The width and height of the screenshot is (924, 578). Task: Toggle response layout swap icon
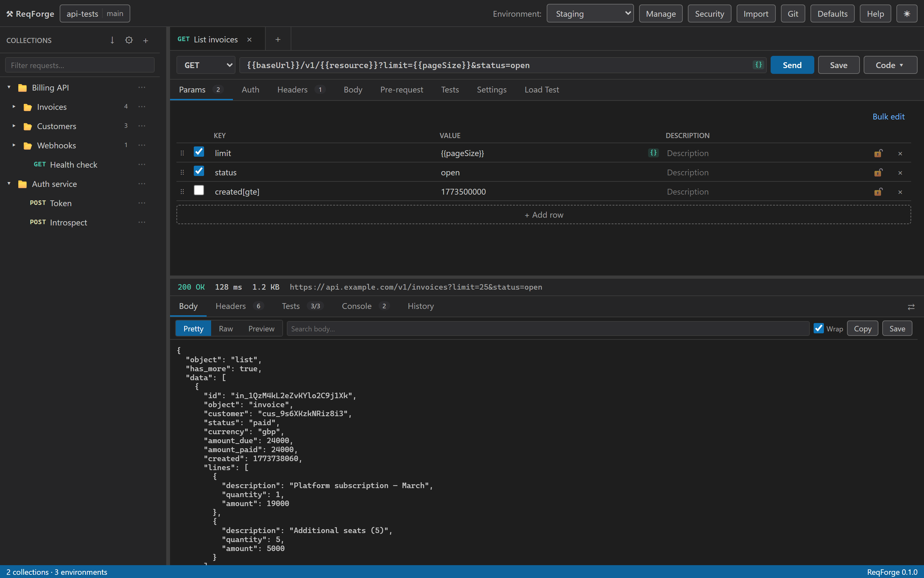[911, 307]
